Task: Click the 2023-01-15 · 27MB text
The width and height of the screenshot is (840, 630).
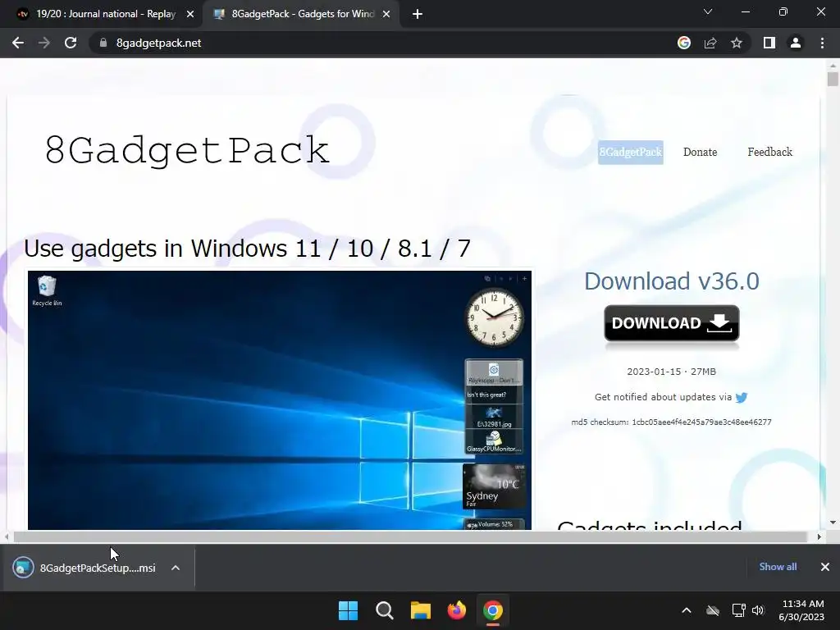Action: [x=672, y=372]
